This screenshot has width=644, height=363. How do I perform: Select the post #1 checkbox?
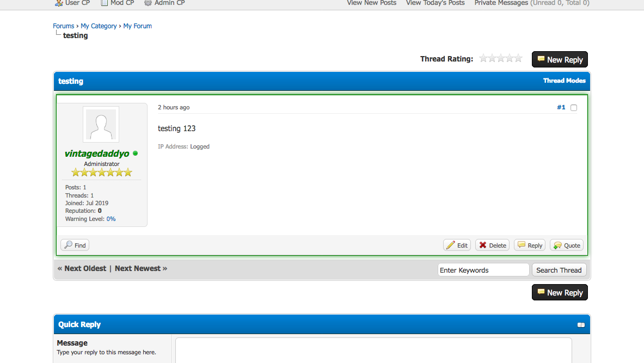point(574,108)
